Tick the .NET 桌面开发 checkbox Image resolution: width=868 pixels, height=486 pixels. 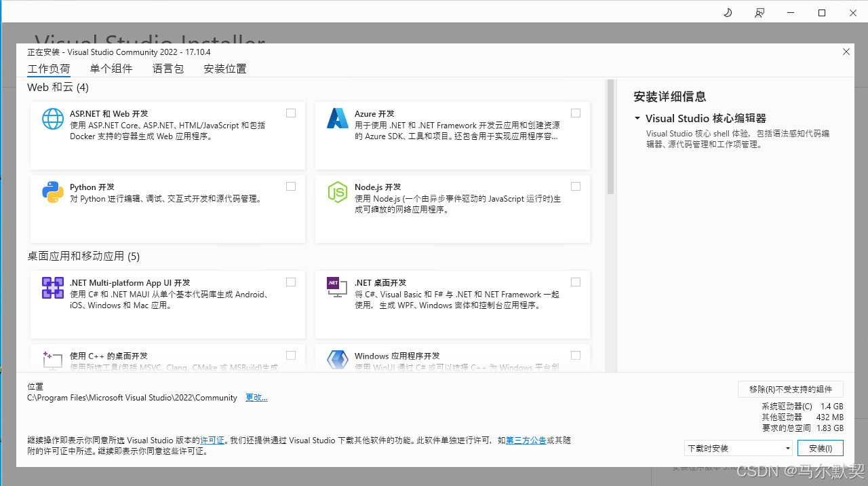click(x=576, y=282)
